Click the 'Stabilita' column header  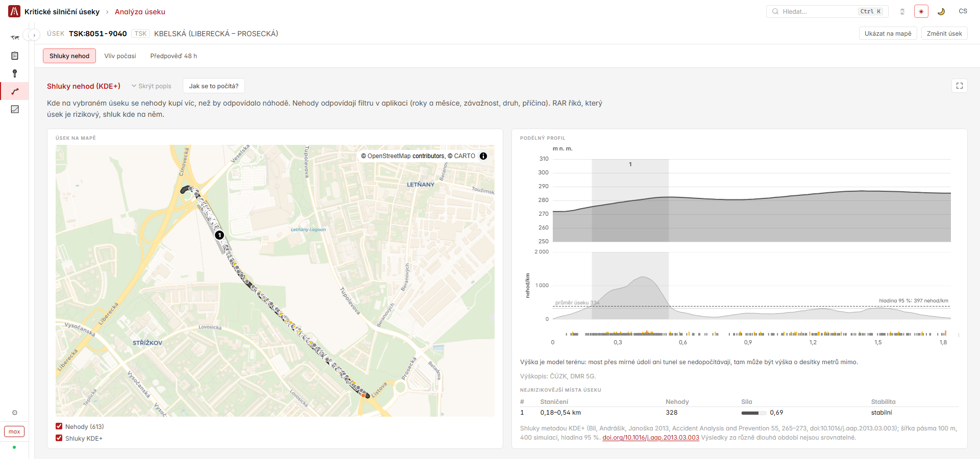pyautogui.click(x=884, y=402)
